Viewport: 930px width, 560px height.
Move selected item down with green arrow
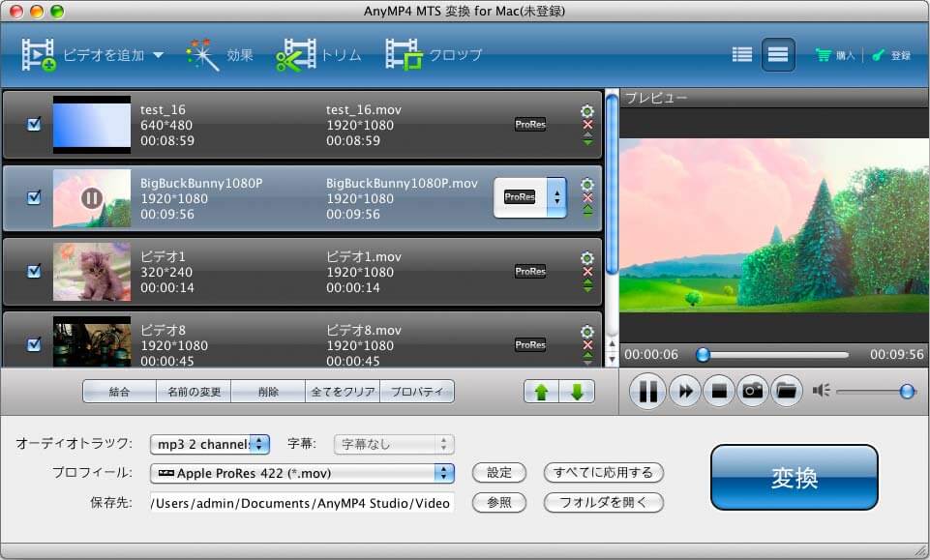click(x=577, y=392)
